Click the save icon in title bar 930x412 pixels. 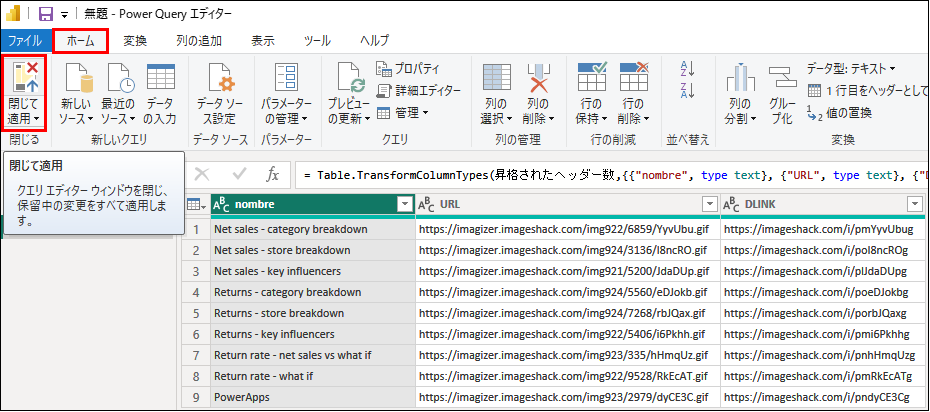pos(46,14)
